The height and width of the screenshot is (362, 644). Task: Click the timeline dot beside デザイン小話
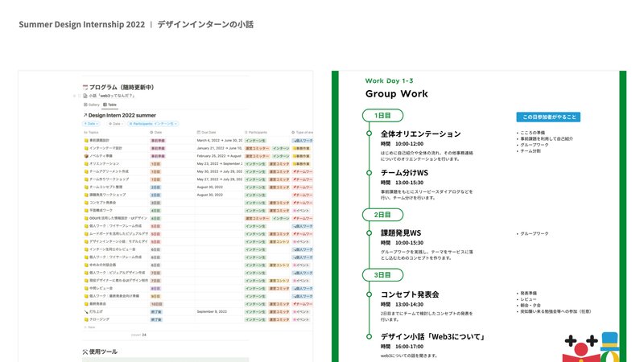point(369,336)
